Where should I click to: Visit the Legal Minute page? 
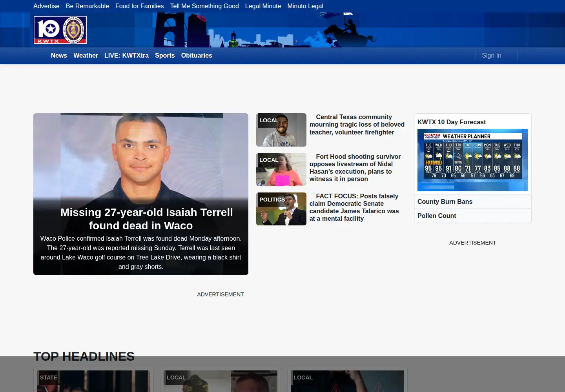[x=263, y=6]
